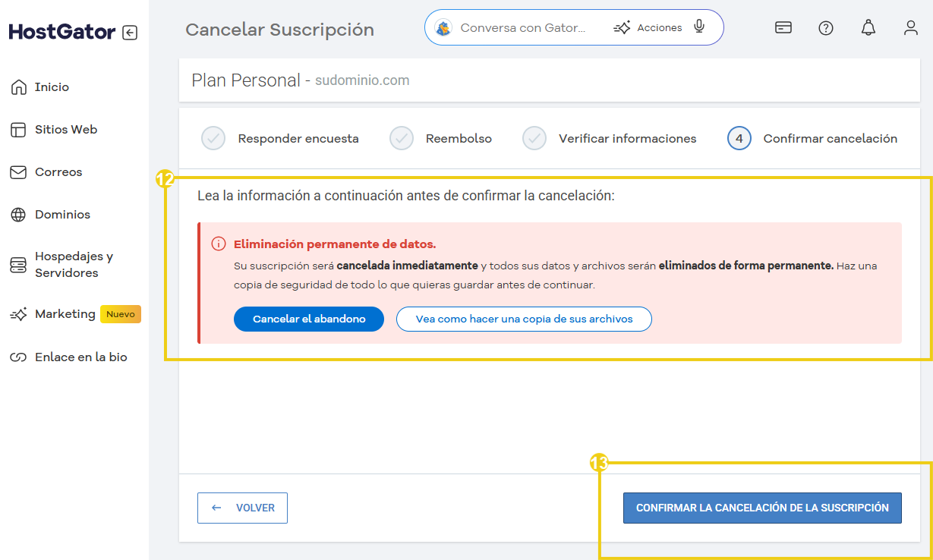The image size is (933, 560).
Task: Open the Sitios Web sites icon
Action: coord(17,129)
